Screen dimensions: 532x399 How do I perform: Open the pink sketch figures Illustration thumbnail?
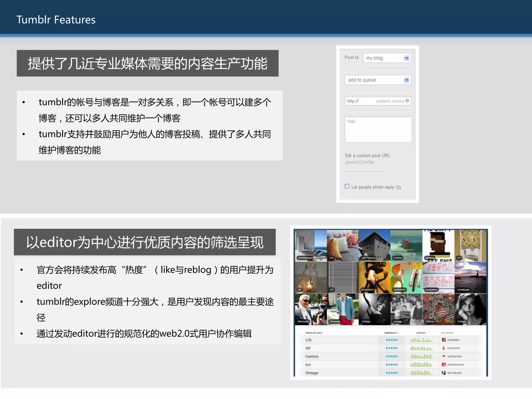438,277
